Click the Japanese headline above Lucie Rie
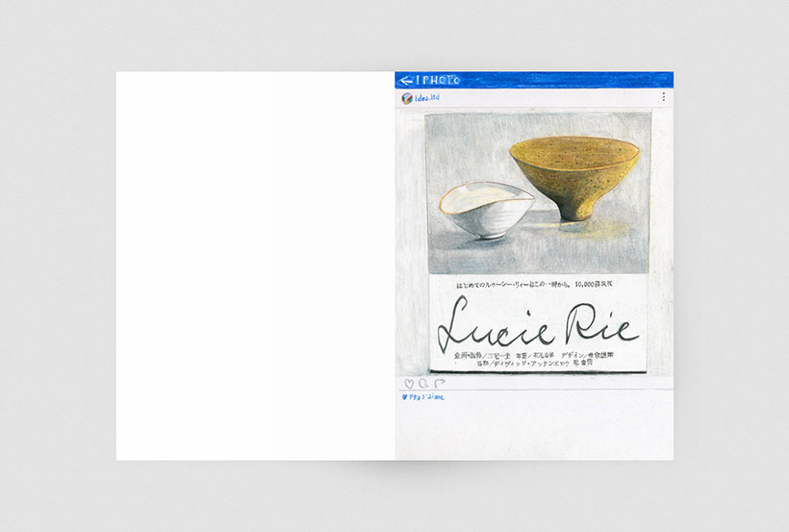Image resolution: width=789 pixels, height=532 pixels. click(x=537, y=286)
